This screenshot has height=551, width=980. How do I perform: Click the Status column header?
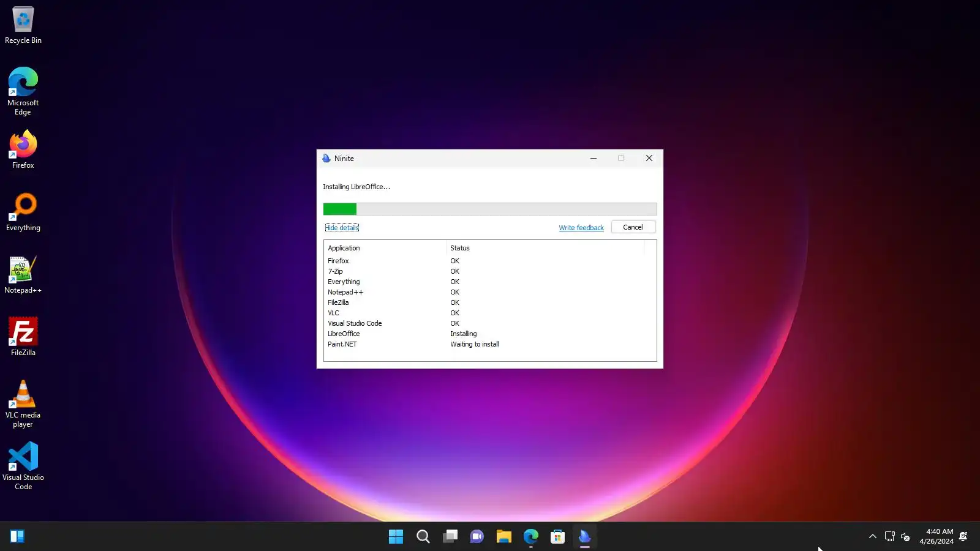(545, 248)
